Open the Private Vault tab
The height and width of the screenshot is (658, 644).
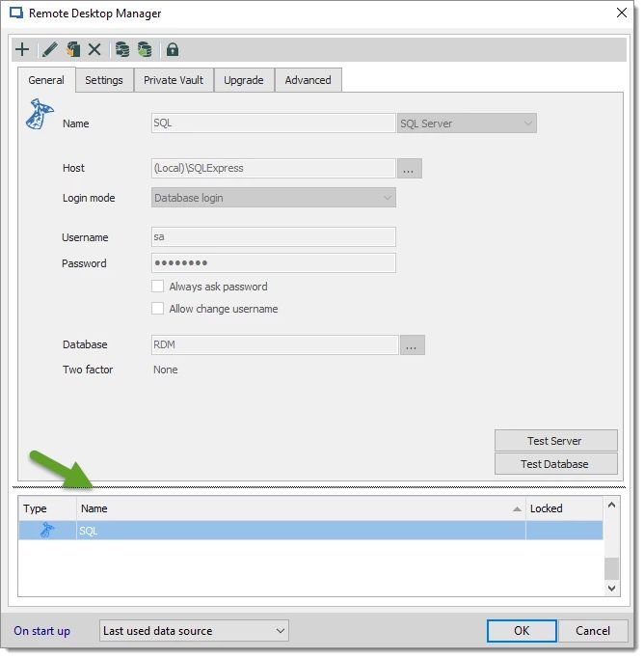coord(174,80)
